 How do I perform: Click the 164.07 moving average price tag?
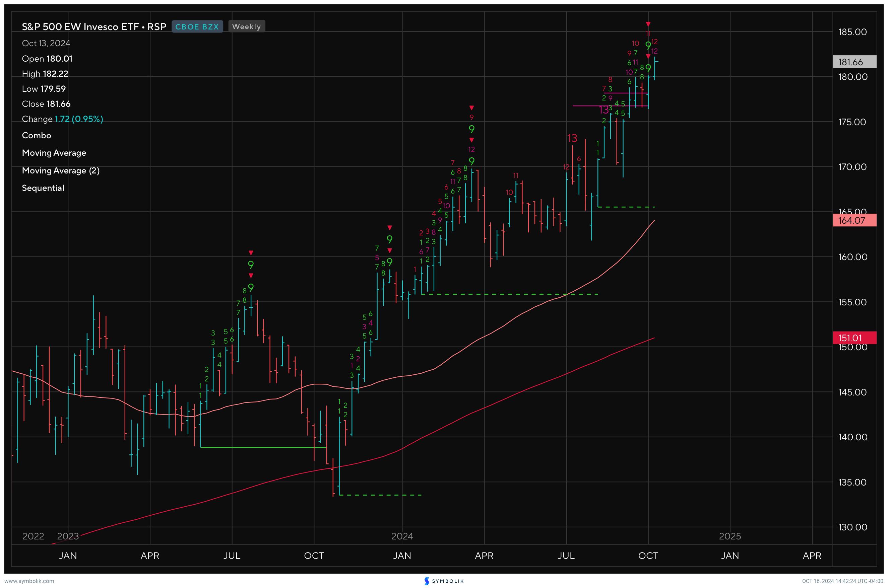pos(854,220)
